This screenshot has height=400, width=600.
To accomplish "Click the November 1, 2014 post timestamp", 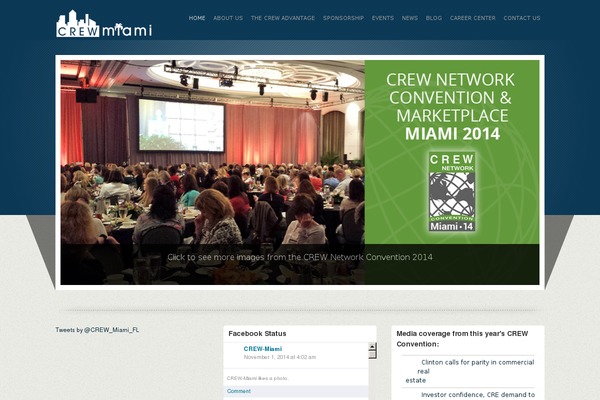I will 280,357.
